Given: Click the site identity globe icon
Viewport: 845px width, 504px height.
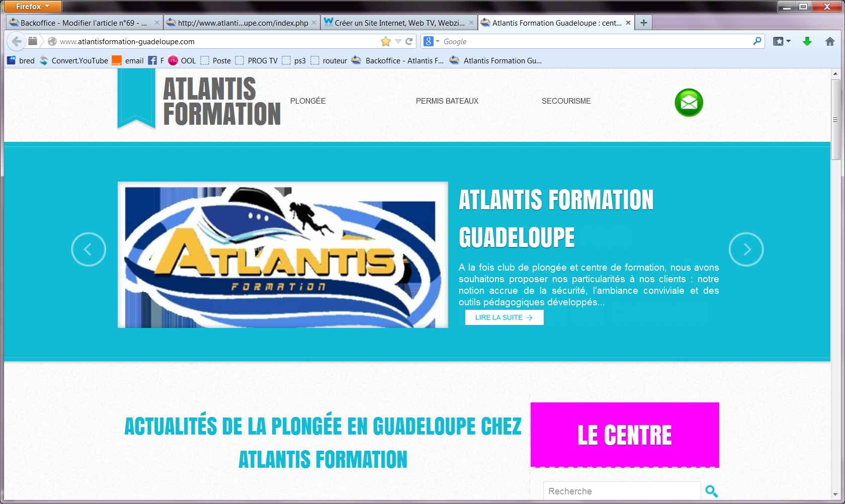Looking at the screenshot, I should point(52,41).
